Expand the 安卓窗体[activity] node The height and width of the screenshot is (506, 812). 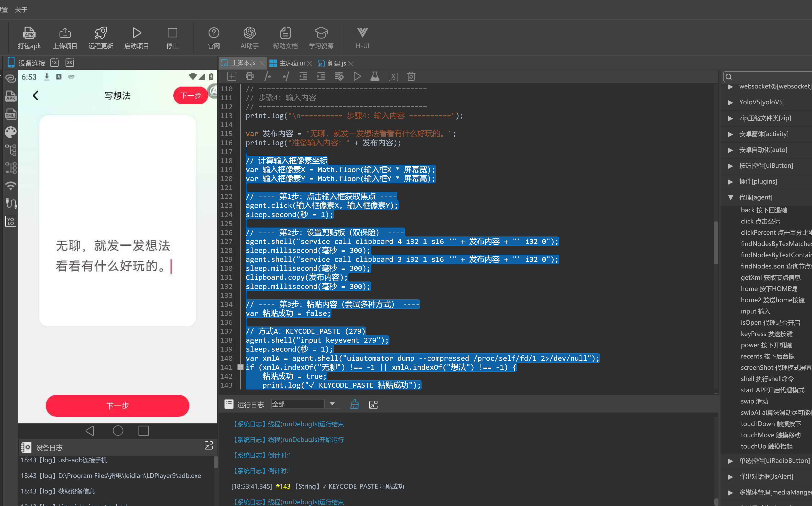[730, 134]
